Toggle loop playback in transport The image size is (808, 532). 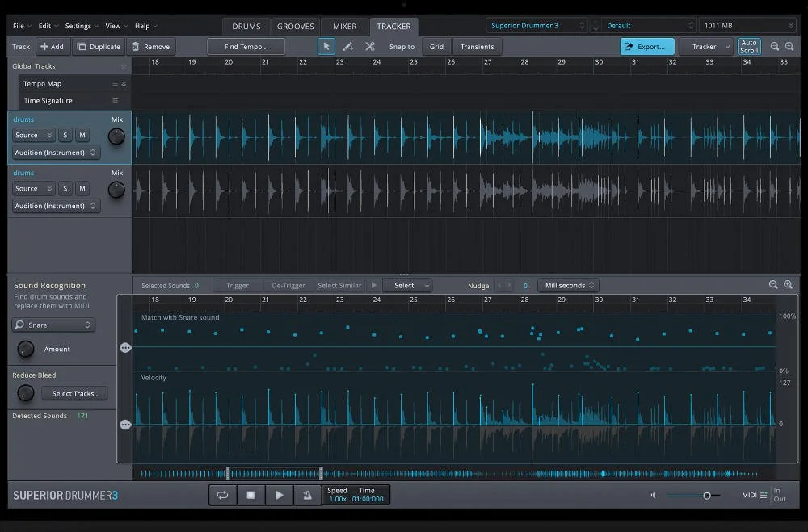click(223, 495)
